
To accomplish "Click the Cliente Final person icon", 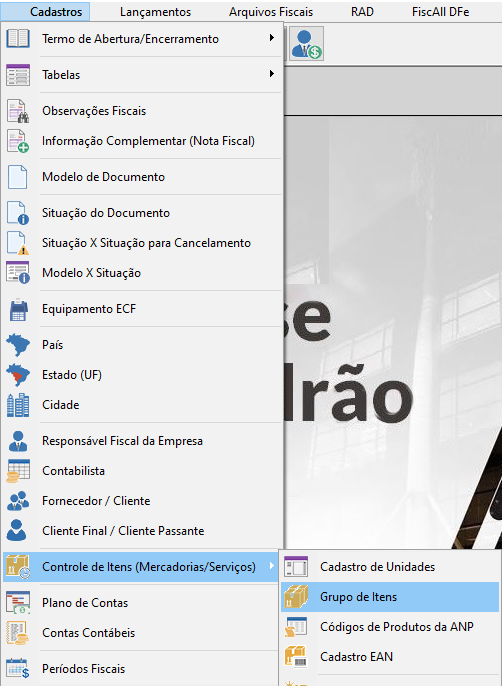I will 18,531.
